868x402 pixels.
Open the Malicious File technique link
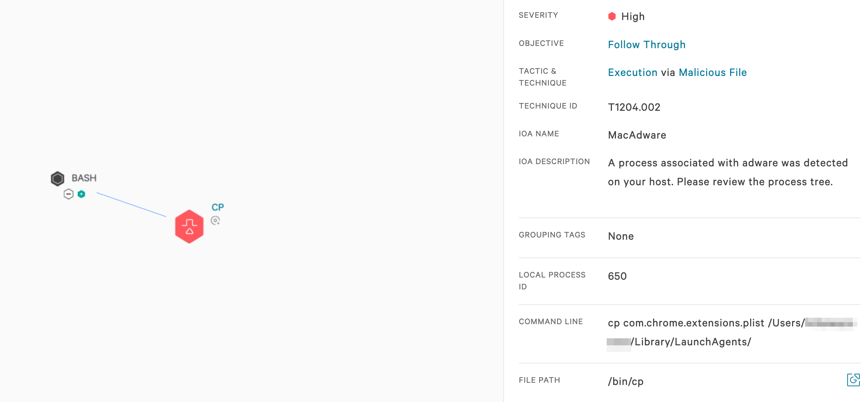(x=713, y=73)
